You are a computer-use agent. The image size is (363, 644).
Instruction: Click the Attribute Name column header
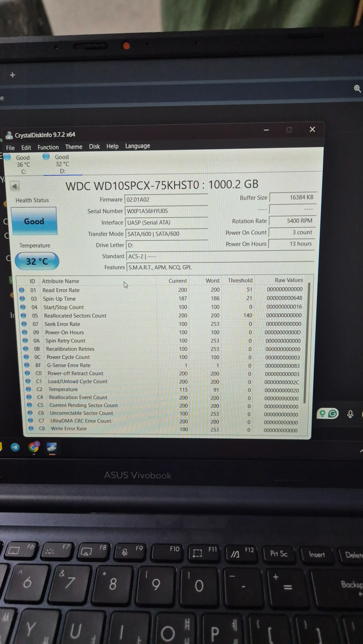pyautogui.click(x=61, y=281)
